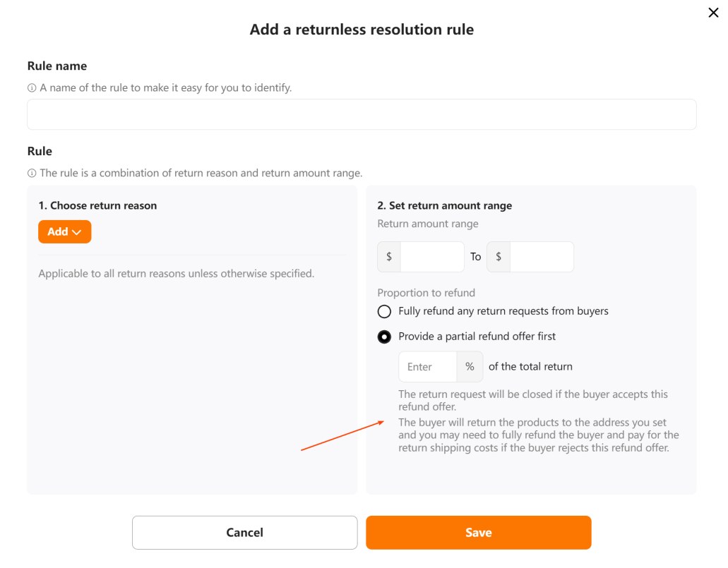Screen dimensions: 728x568
Task: Click the percent symbol beside refund input
Action: pyautogui.click(x=470, y=366)
